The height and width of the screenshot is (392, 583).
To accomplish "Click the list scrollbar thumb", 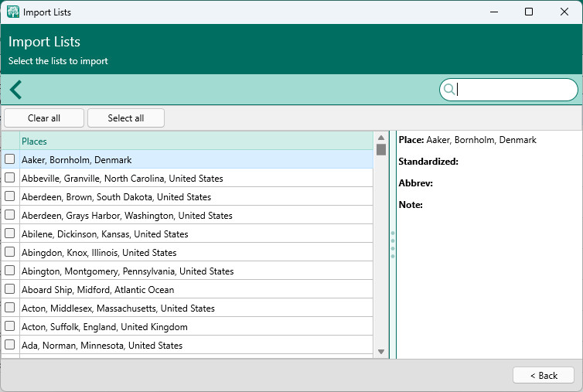I will 381,149.
